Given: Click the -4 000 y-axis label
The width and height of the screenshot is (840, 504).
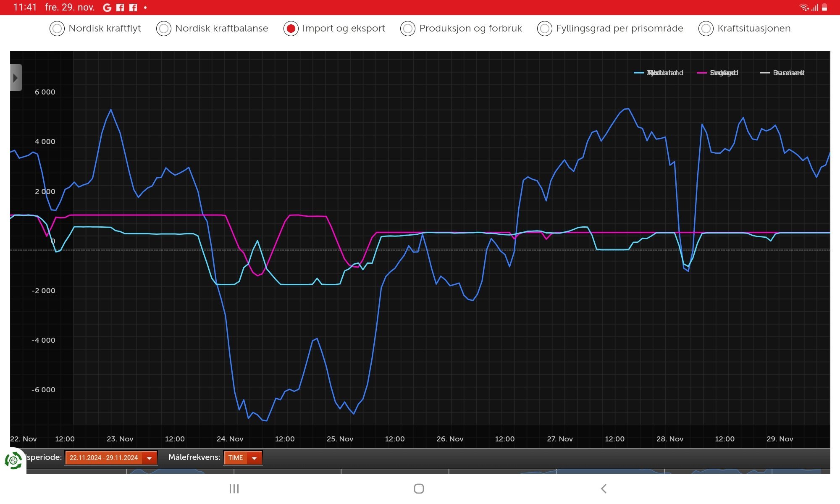Looking at the screenshot, I should tap(43, 340).
